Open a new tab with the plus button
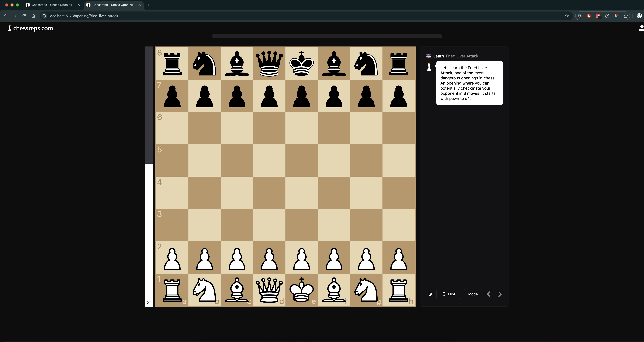The image size is (644, 342). 149,5
